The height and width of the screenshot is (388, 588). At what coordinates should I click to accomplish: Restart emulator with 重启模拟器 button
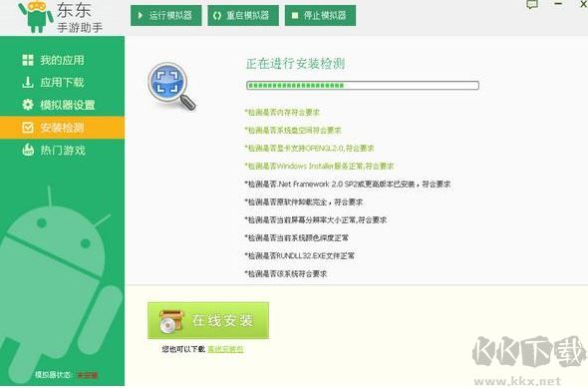(x=243, y=15)
